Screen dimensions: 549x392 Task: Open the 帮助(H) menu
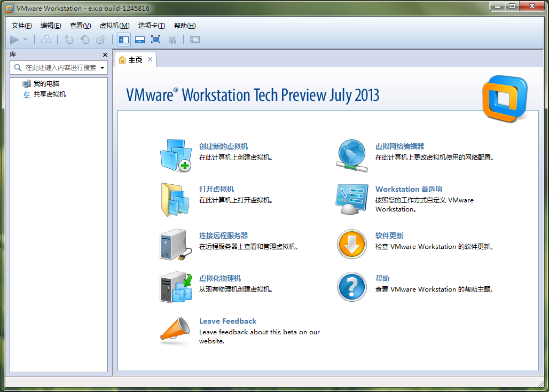point(185,26)
